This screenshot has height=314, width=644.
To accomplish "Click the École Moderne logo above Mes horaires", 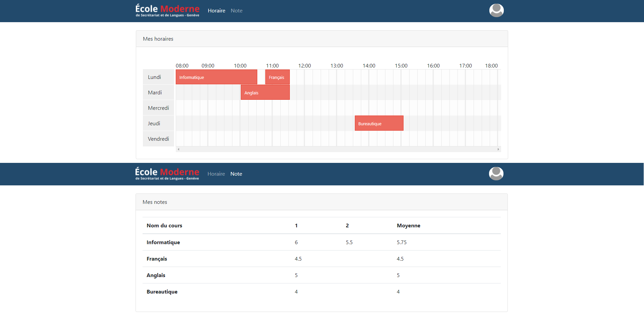I will pyautogui.click(x=167, y=10).
